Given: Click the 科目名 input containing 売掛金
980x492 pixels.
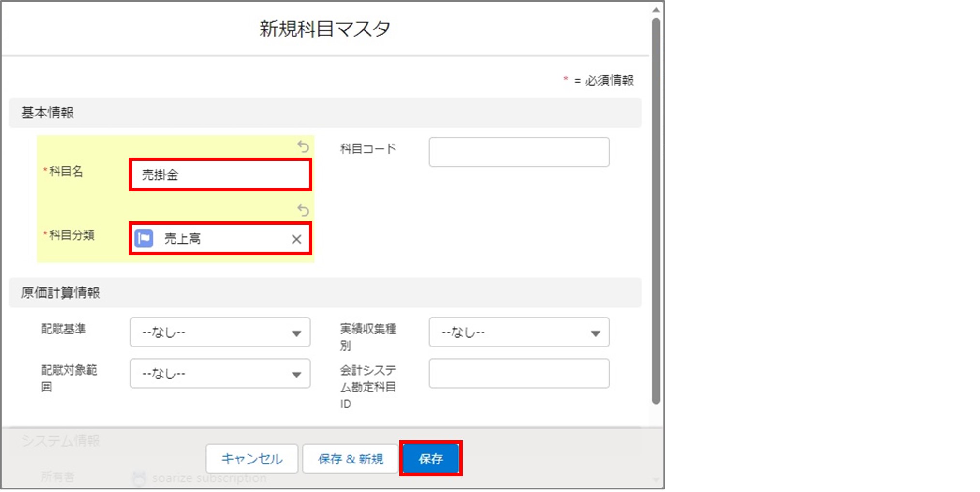Looking at the screenshot, I should point(220,174).
